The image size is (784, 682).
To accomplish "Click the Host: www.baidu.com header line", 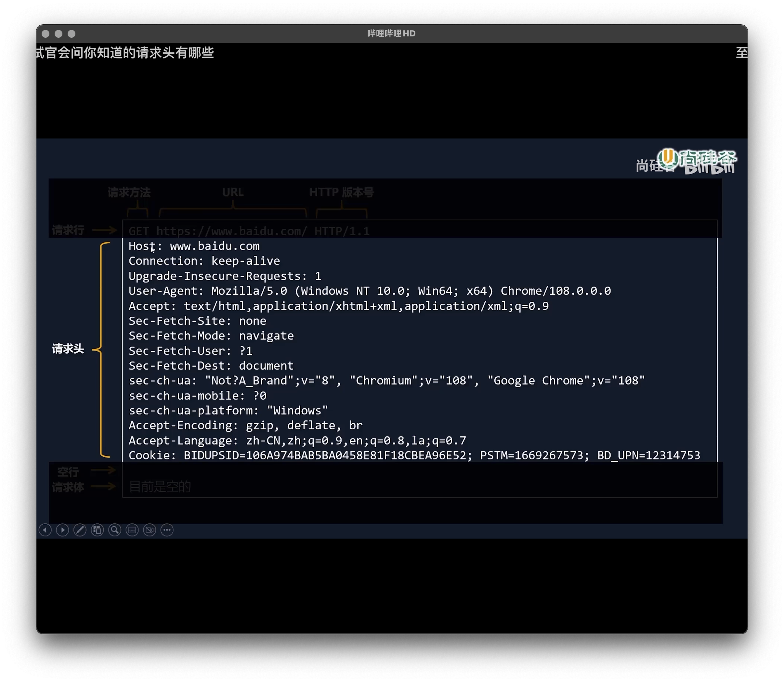I will (x=194, y=246).
